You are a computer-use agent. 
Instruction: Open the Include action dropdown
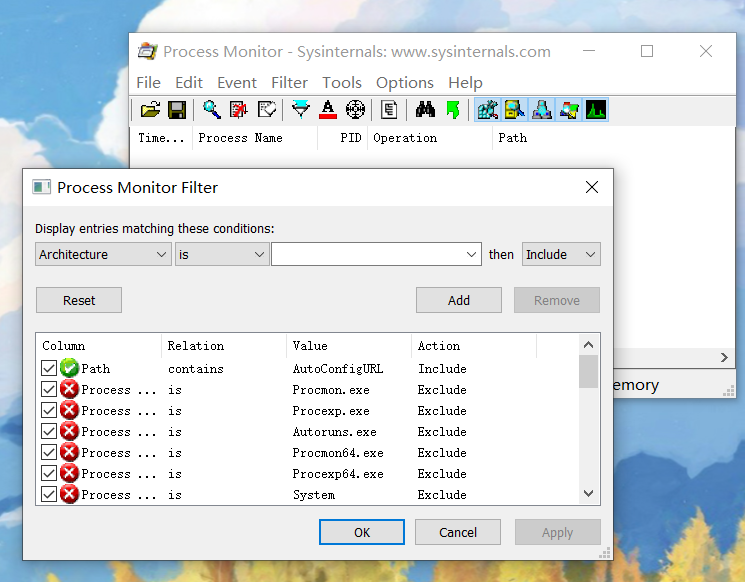(561, 254)
